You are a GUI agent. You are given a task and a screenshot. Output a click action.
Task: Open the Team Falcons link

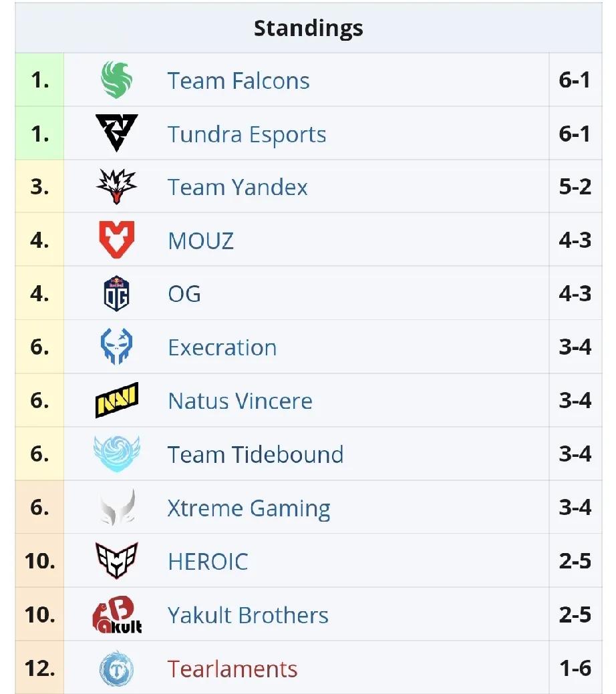coord(239,81)
